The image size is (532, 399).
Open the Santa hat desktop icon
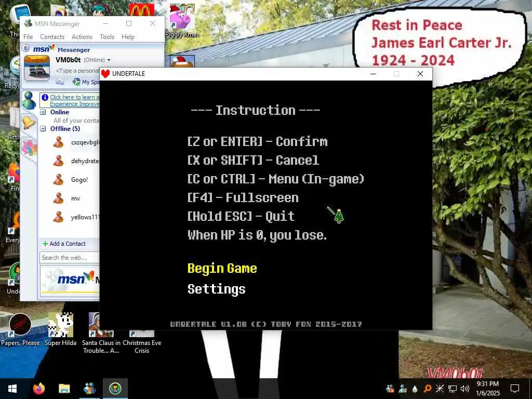182,61
